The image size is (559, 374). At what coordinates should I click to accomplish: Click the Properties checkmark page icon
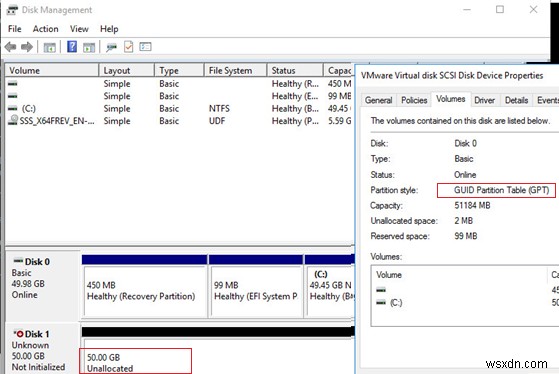pos(128,47)
